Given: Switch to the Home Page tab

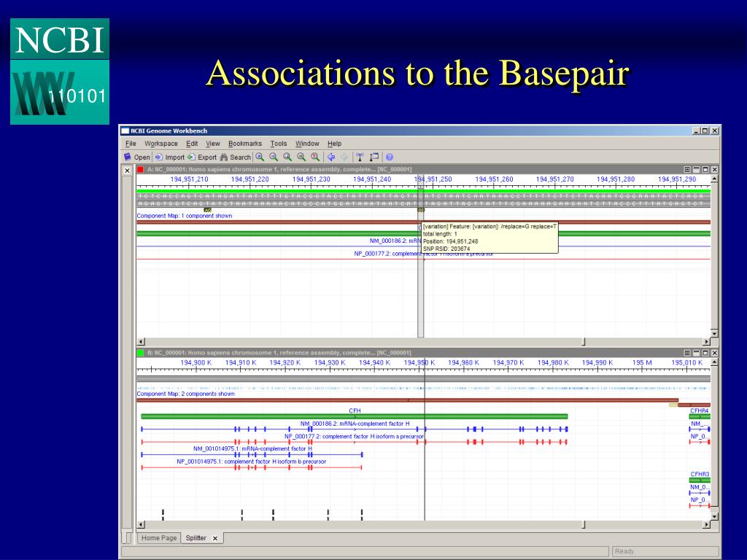Looking at the screenshot, I should tap(158, 537).
